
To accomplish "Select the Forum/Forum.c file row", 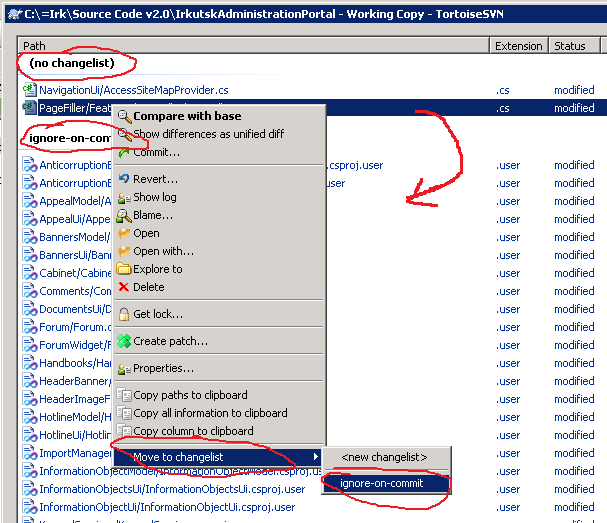I will [314, 327].
